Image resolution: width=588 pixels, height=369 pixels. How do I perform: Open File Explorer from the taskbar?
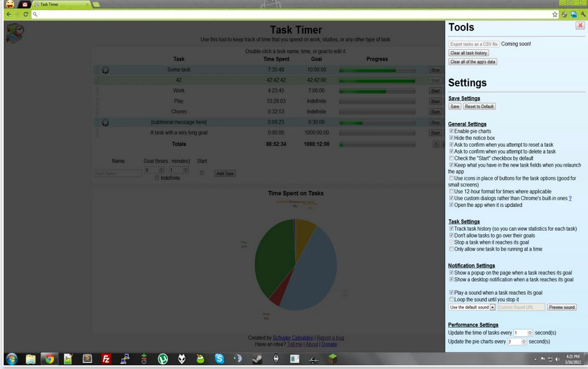(x=30, y=359)
